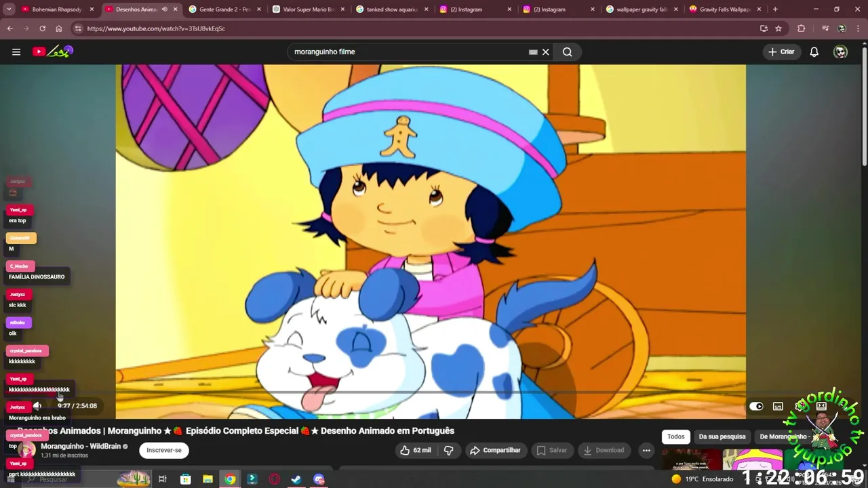Screen dimensions: 868x488
Task: Seek on the video progress bar
Action: 431,392
